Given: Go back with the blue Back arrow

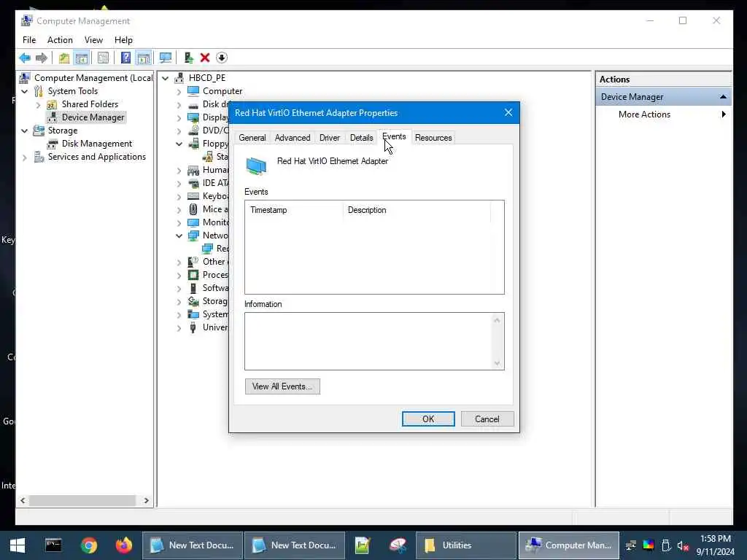Looking at the screenshot, I should [25, 58].
